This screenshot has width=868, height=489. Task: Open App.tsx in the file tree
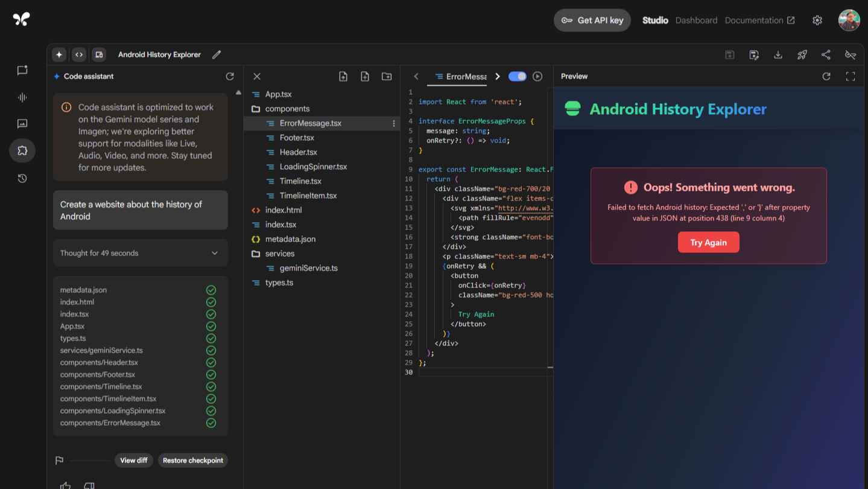coord(279,94)
